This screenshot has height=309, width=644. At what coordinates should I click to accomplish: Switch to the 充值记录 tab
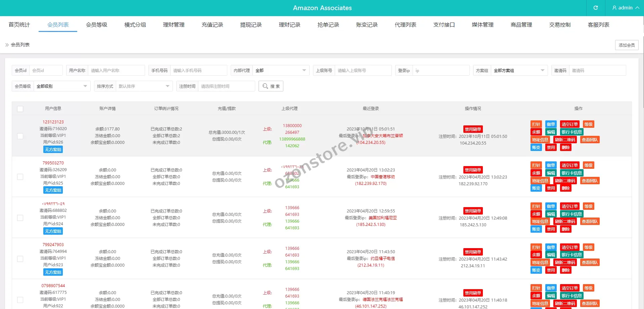pyautogui.click(x=212, y=25)
